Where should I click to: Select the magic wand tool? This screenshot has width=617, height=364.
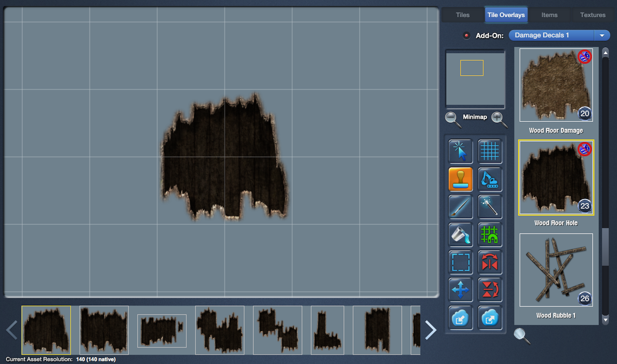pyautogui.click(x=490, y=207)
